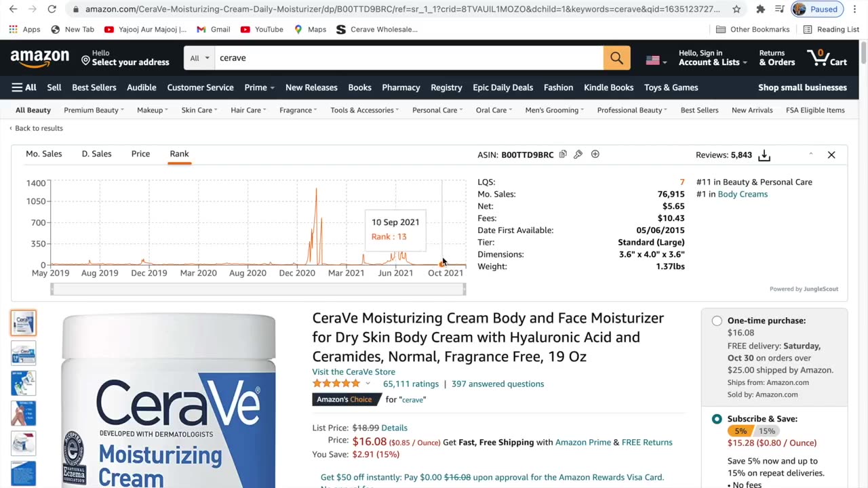Viewport: 868px width, 488px height.
Task: Click the pencil edit icon beside ASIN
Action: point(578,155)
